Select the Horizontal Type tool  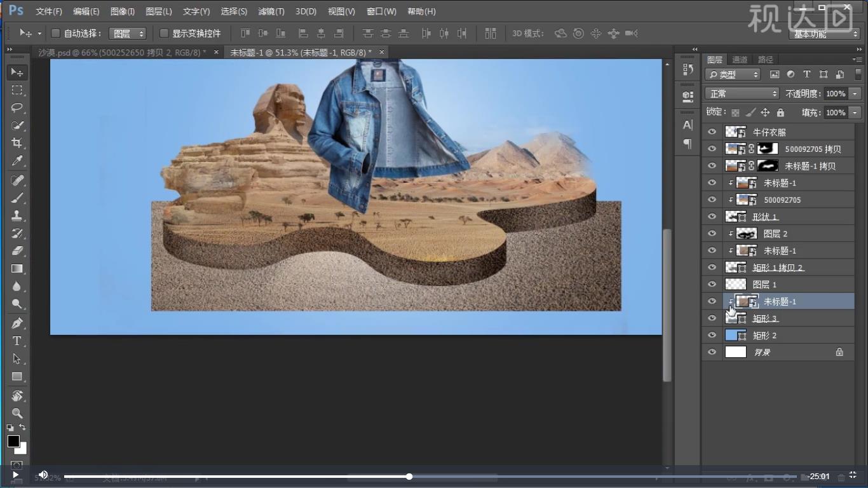pos(17,341)
